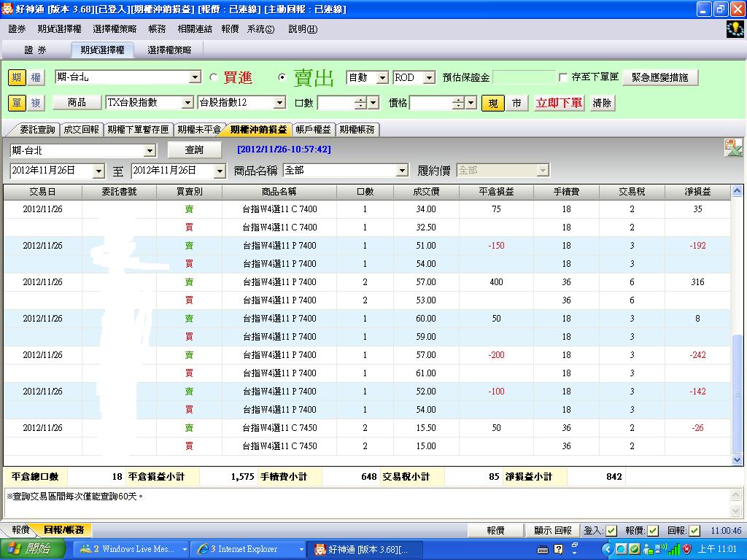
Task: Open the 帳務 menu
Action: 158,29
